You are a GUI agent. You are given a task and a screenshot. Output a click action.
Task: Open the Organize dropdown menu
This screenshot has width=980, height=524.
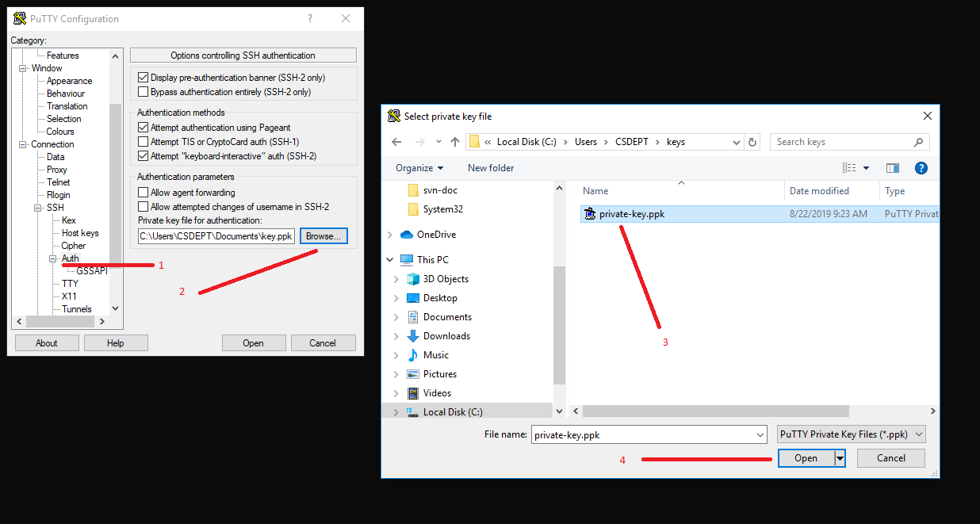[x=420, y=168]
